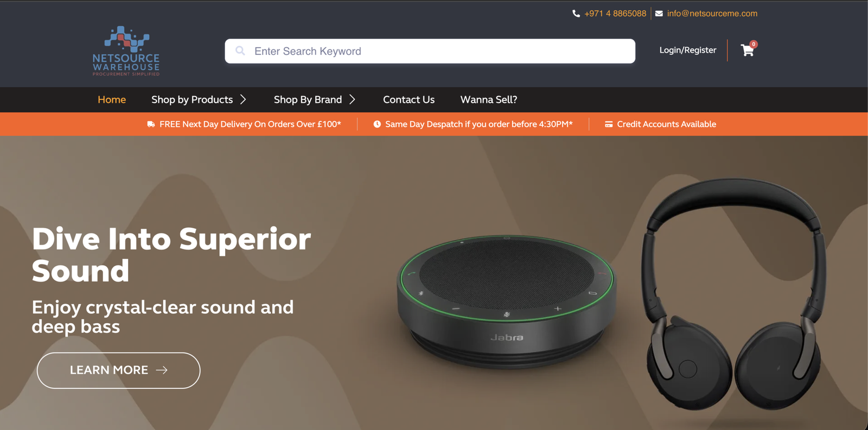
Task: Click the phone handset icon
Action: 576,14
